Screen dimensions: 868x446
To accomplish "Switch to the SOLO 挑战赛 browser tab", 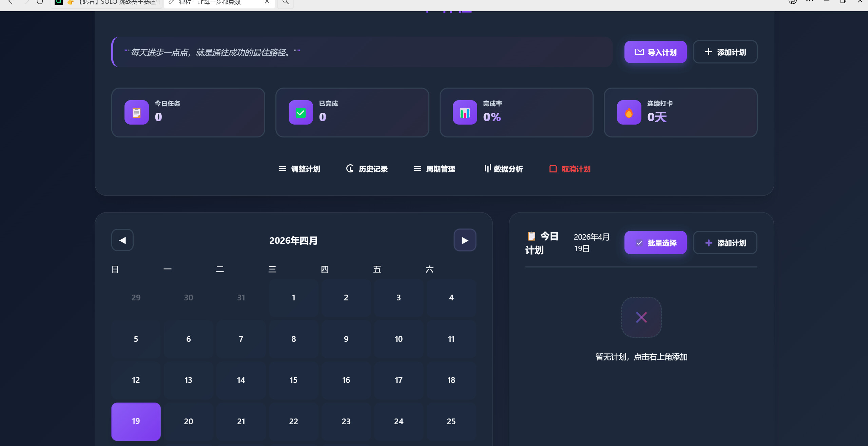I will click(x=109, y=3).
